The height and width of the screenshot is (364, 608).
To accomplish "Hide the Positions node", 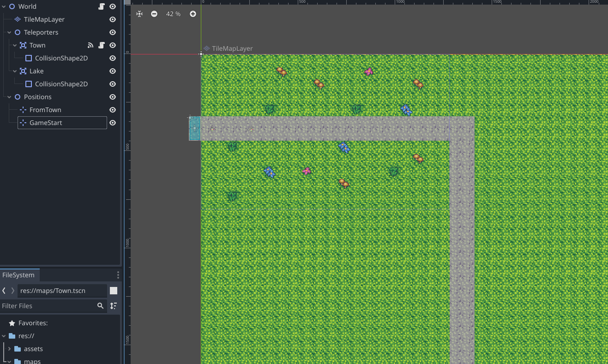I will pos(112,97).
